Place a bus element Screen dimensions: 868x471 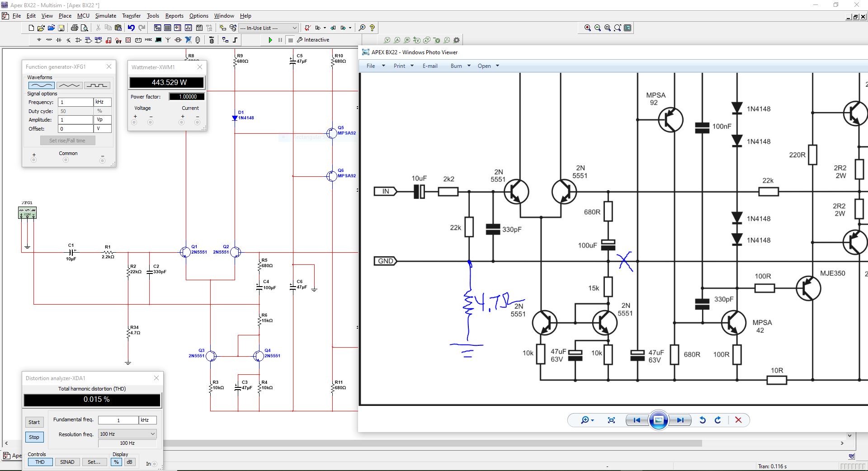(x=235, y=40)
